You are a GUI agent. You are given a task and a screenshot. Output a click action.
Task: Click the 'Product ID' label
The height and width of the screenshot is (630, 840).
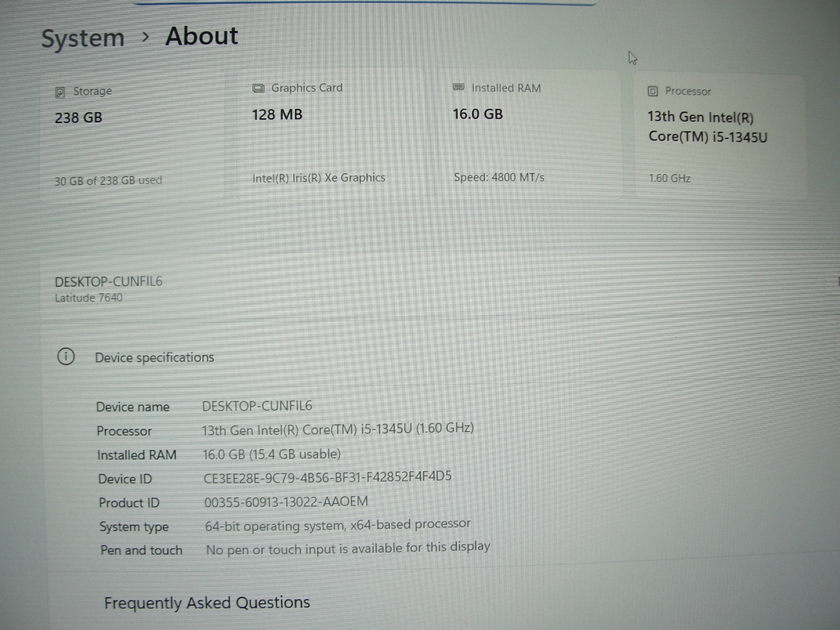pyautogui.click(x=129, y=503)
